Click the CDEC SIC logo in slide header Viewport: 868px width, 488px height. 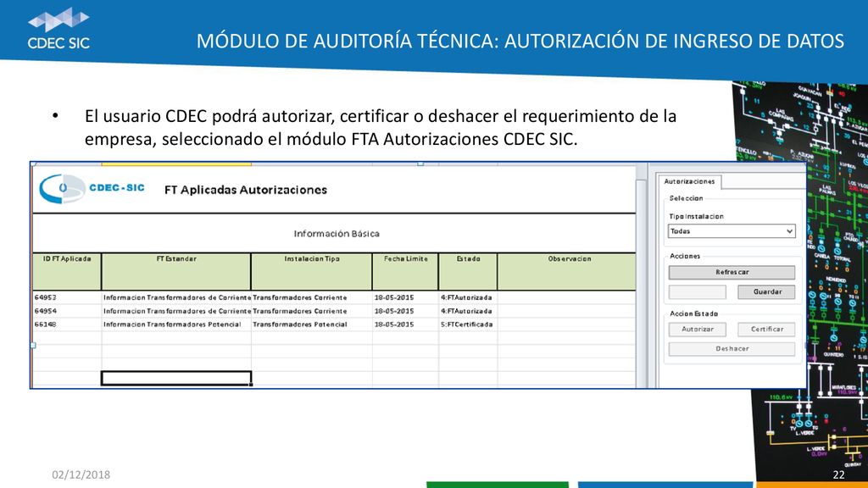(x=58, y=28)
